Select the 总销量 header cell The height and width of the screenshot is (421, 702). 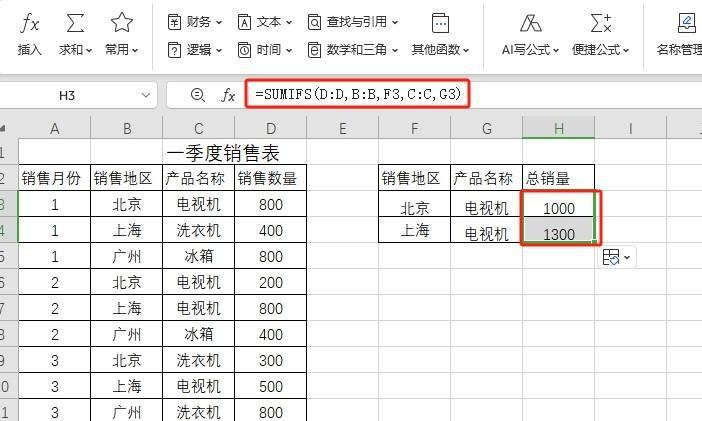tap(559, 178)
